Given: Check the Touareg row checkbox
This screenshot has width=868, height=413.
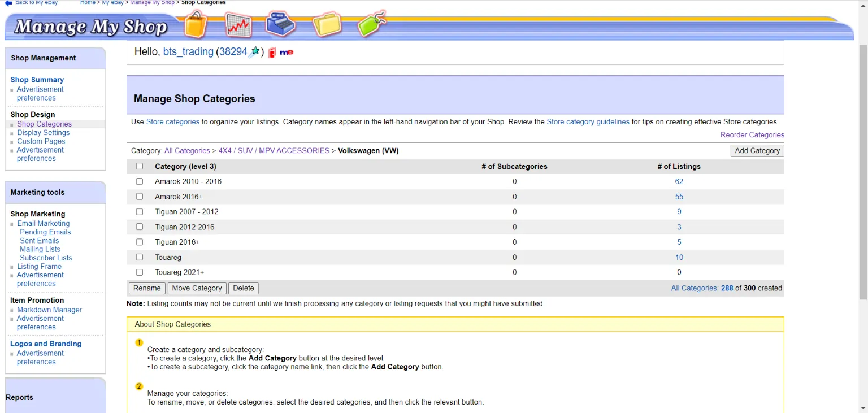Looking at the screenshot, I should click(x=140, y=257).
